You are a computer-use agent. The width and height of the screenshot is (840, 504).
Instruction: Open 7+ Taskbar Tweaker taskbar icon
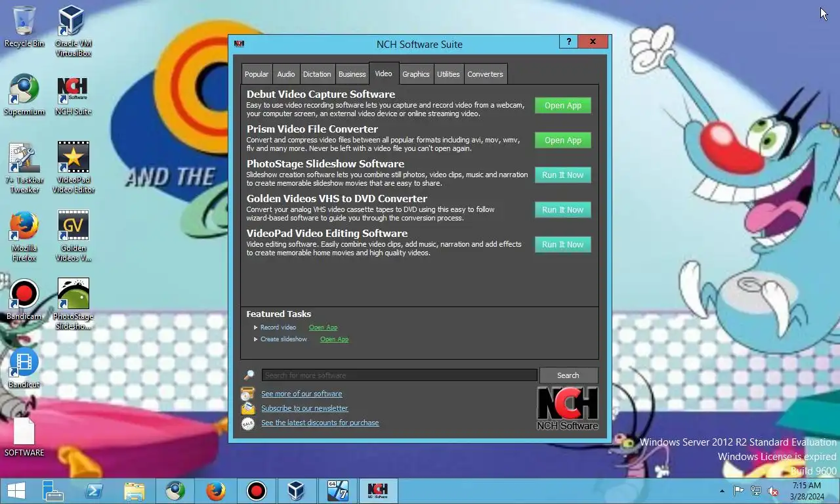(x=337, y=491)
